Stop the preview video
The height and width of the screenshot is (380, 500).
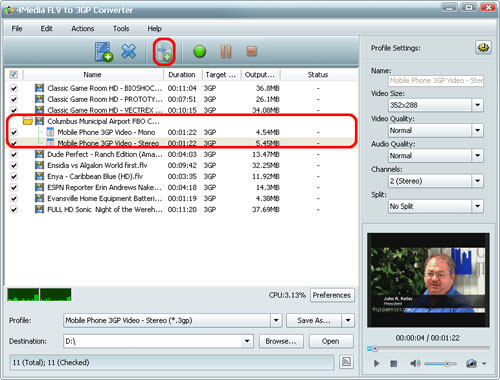pyautogui.click(x=394, y=364)
